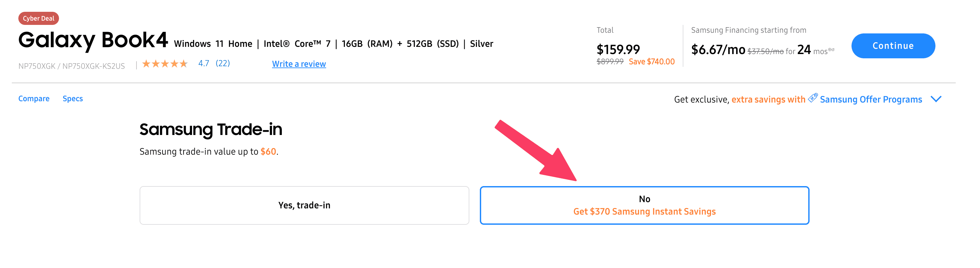Click the 4.7 rating score
Screen dimensions: 980x268
pos(204,64)
